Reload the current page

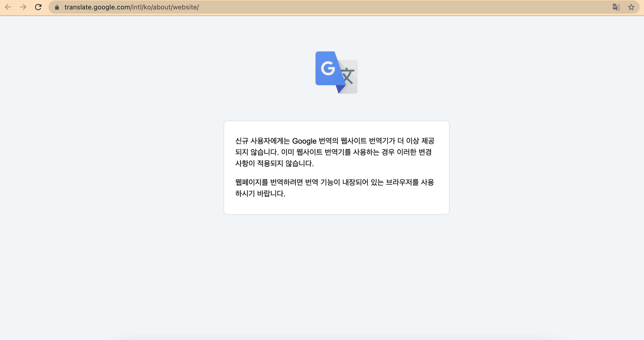[38, 7]
